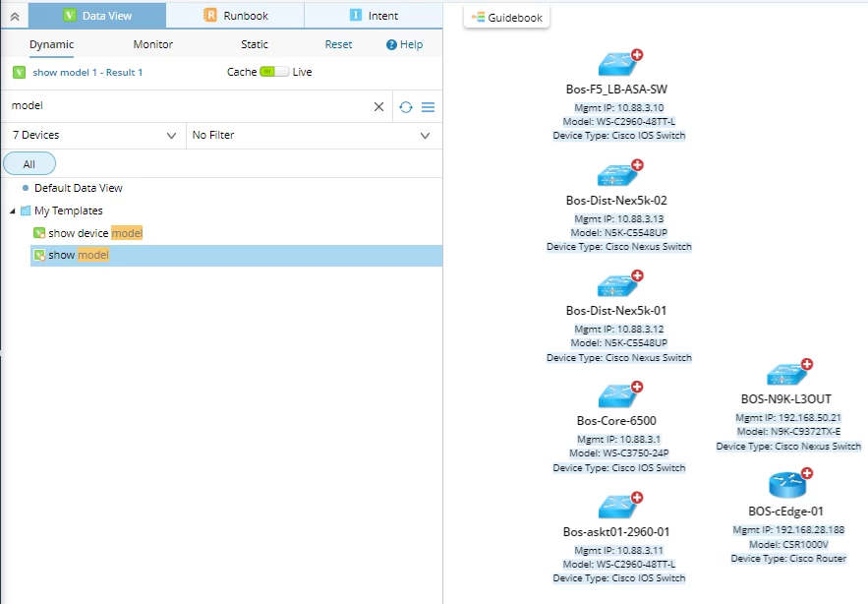
Task: Click Bos-Dist-Nex5k-01 switch icon
Action: point(616,286)
